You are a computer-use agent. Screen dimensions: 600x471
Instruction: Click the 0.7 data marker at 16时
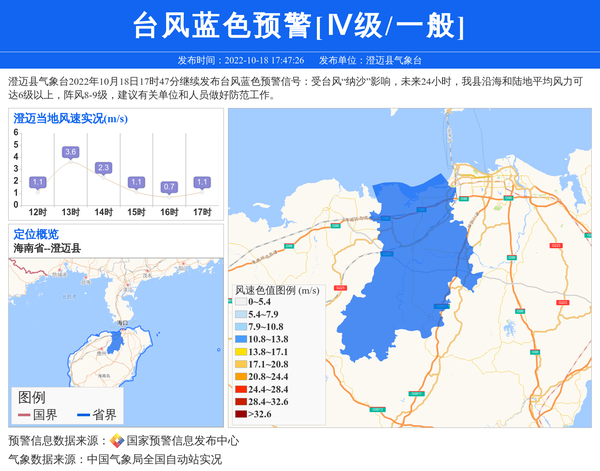point(169,187)
